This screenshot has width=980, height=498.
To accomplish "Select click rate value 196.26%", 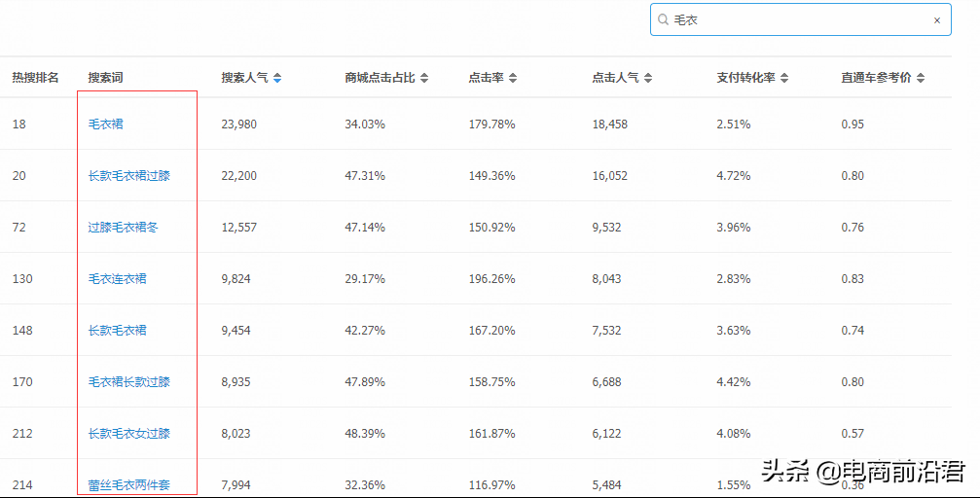I will coord(491,279).
